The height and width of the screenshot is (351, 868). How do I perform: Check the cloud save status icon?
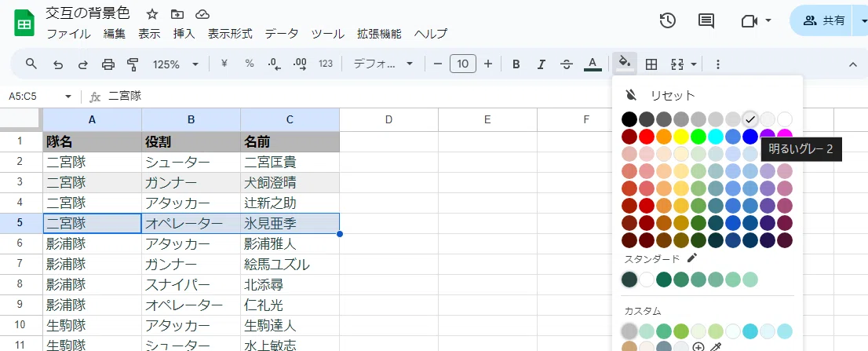point(202,14)
